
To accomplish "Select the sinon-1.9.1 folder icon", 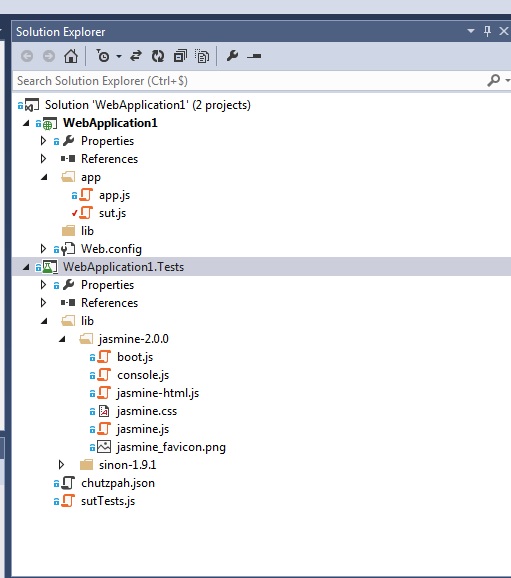I will click(x=86, y=464).
